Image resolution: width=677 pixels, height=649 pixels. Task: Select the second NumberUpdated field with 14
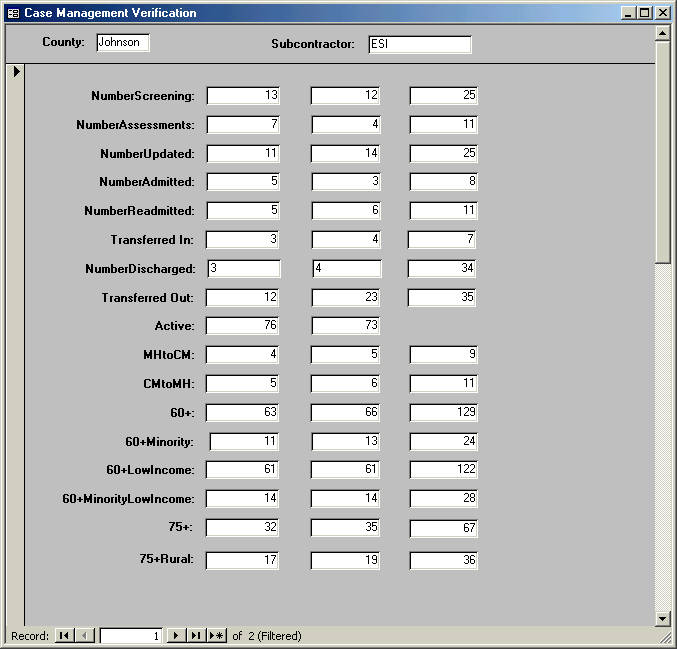tap(345, 153)
